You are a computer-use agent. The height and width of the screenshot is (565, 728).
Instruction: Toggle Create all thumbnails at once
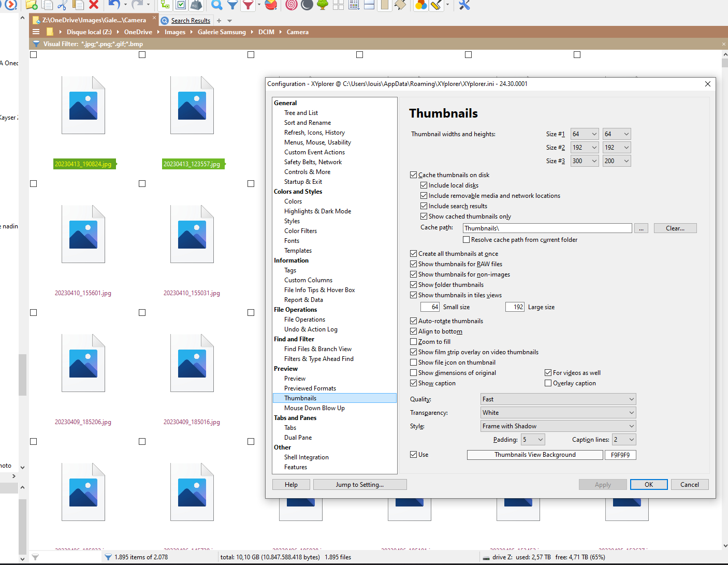tap(413, 254)
